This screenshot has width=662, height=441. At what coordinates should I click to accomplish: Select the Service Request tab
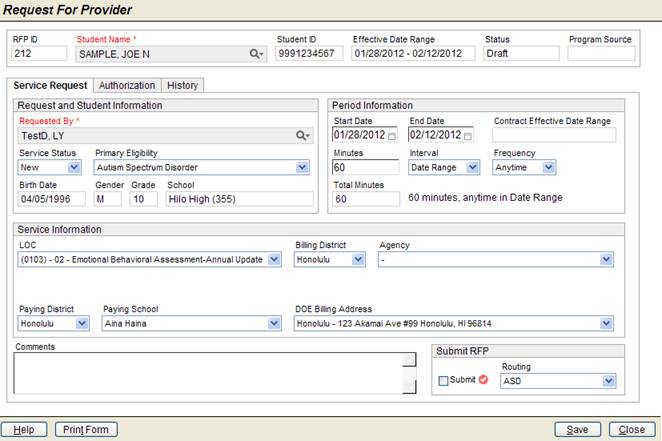[50, 85]
